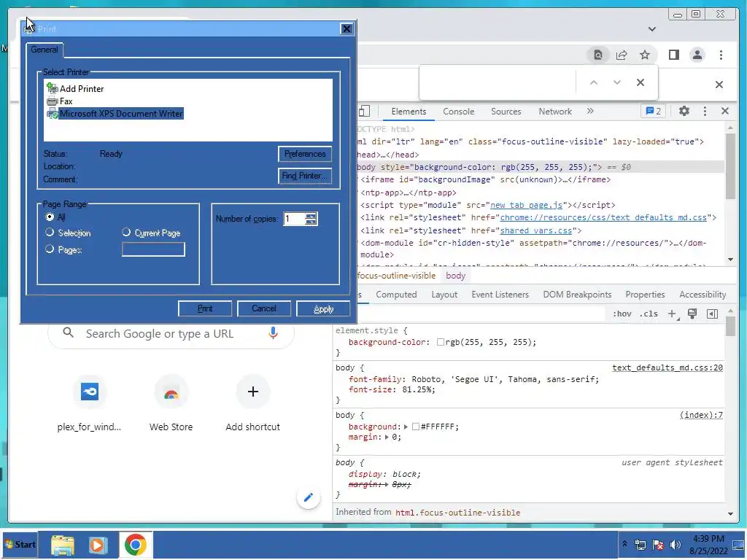Toggle the :hov element state button
This screenshot has width=747, height=560.
(x=622, y=314)
